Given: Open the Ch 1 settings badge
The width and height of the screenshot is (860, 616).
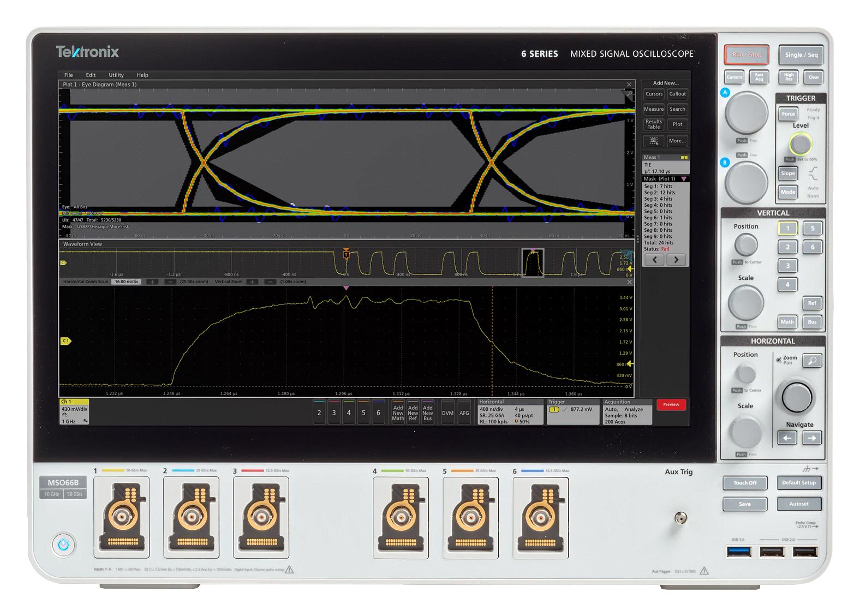Looking at the screenshot, I should coord(74,411).
